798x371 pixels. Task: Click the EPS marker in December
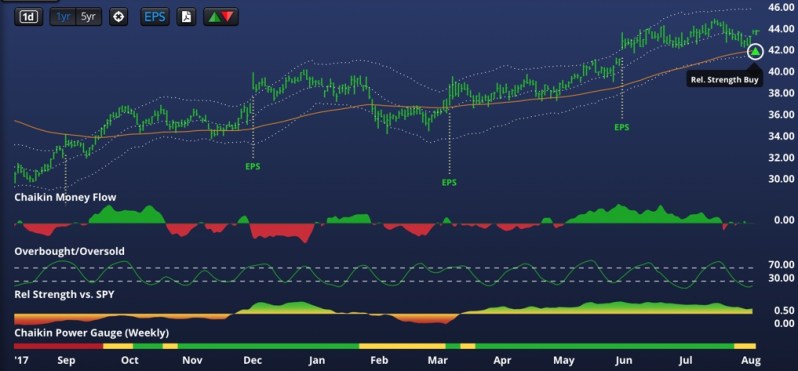pos(253,166)
